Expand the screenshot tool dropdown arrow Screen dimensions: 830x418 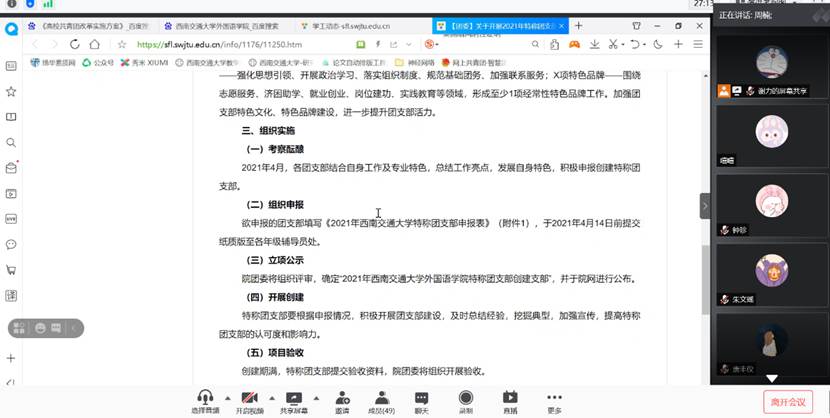pyautogui.click(x=622, y=45)
